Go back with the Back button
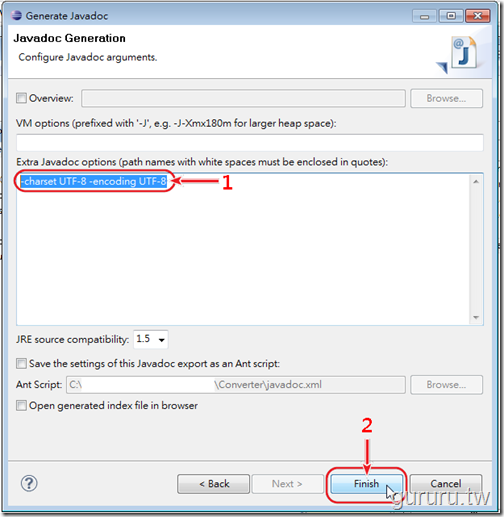Screen dimensions: 504x517 tap(213, 484)
